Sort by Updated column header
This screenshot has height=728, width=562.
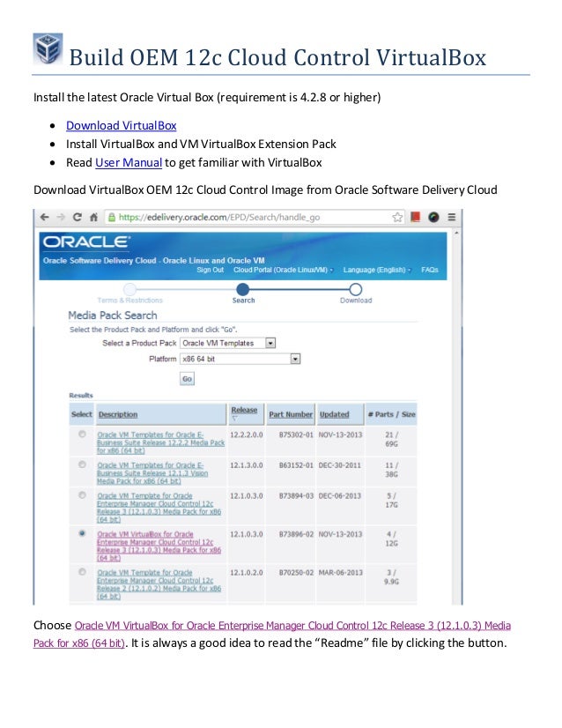tap(334, 414)
